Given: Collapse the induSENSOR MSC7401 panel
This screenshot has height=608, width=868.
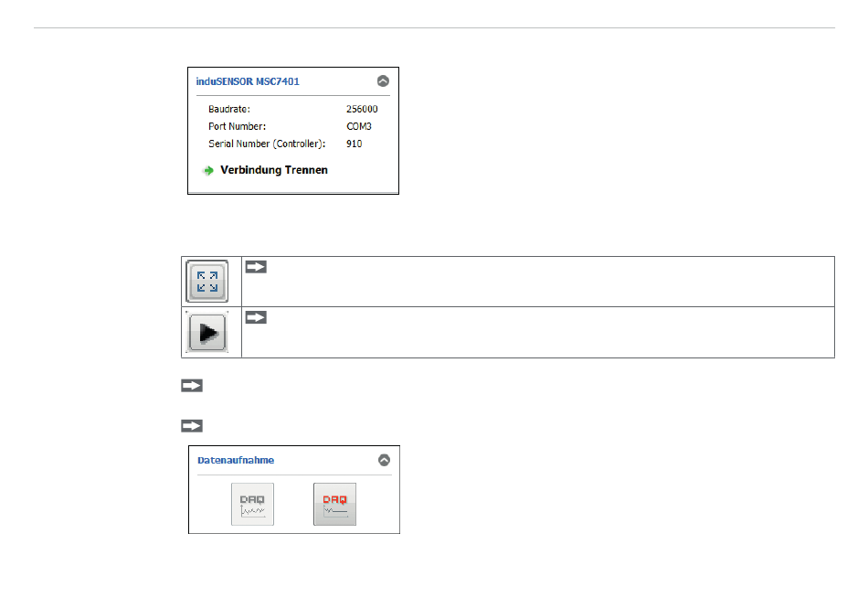Looking at the screenshot, I should click(383, 81).
